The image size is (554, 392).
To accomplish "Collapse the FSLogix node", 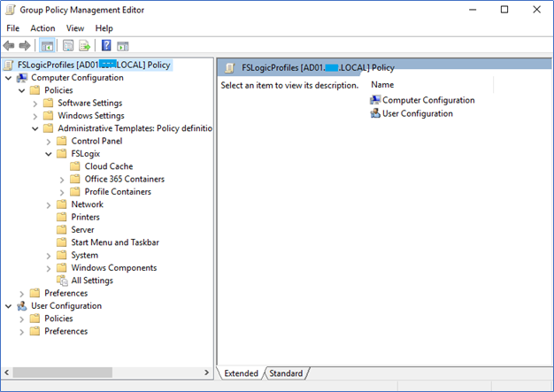I will [x=49, y=154].
